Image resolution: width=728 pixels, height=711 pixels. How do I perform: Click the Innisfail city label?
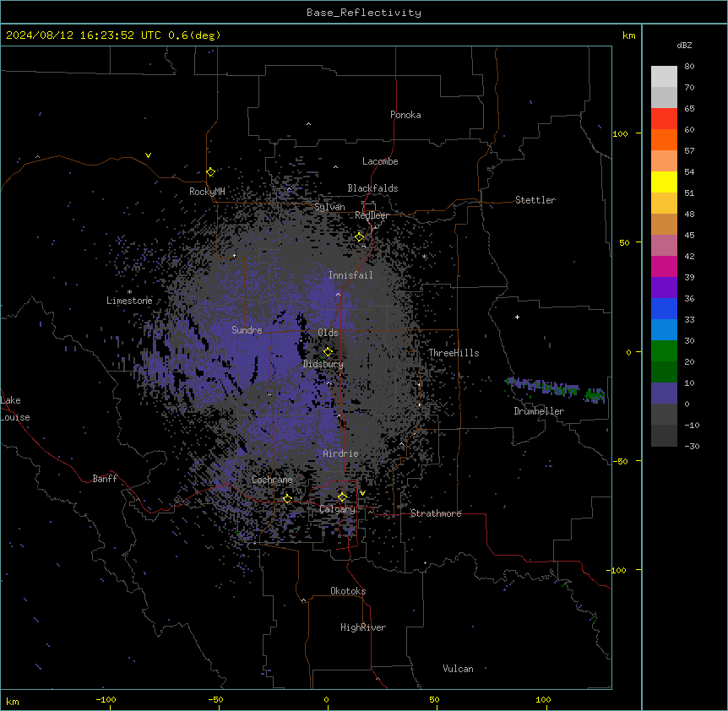[350, 275]
